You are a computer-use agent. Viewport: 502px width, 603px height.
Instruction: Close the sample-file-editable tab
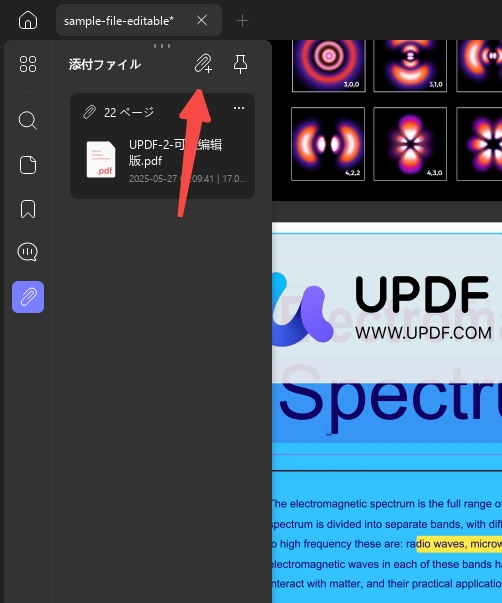[202, 20]
